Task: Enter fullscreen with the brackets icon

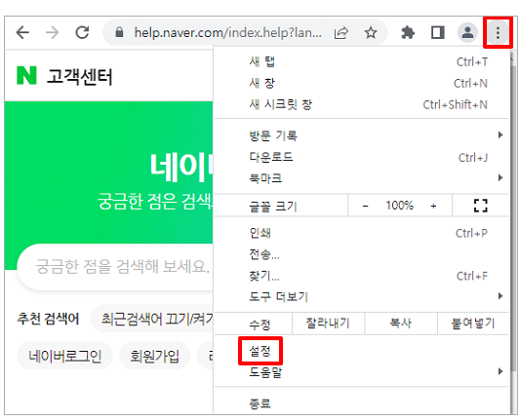Action: coord(481,206)
